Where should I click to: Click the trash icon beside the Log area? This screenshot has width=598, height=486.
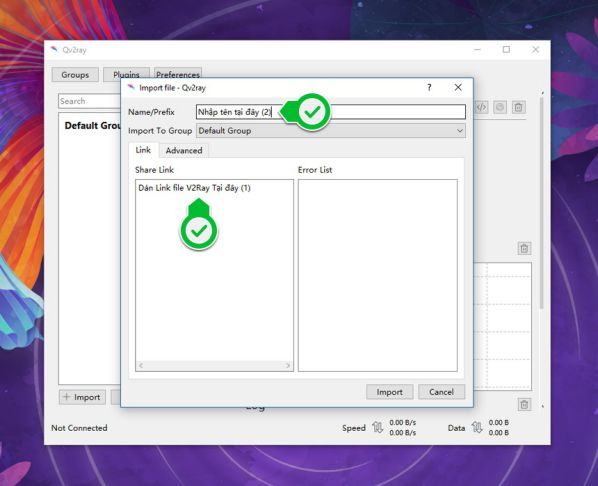(x=524, y=404)
